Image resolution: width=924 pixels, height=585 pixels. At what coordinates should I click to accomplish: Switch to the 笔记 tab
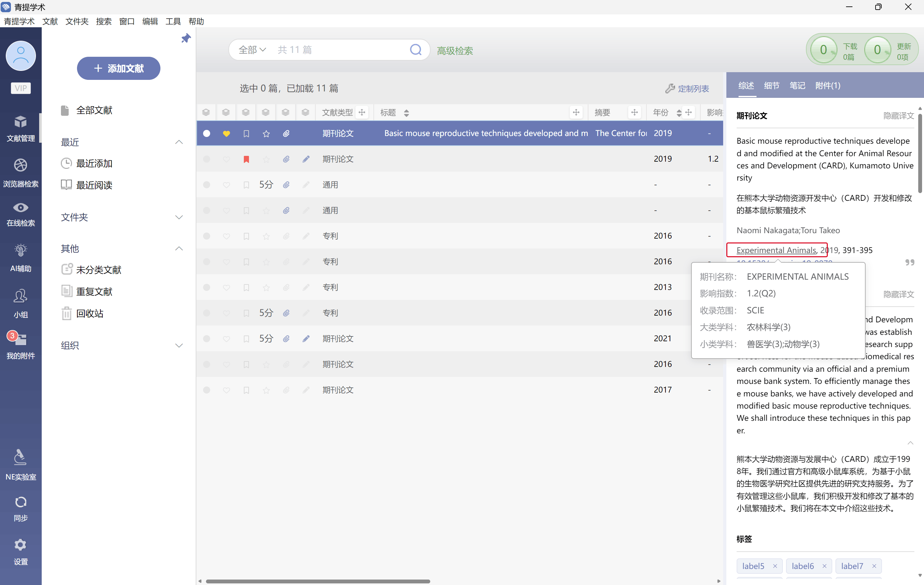pyautogui.click(x=797, y=85)
